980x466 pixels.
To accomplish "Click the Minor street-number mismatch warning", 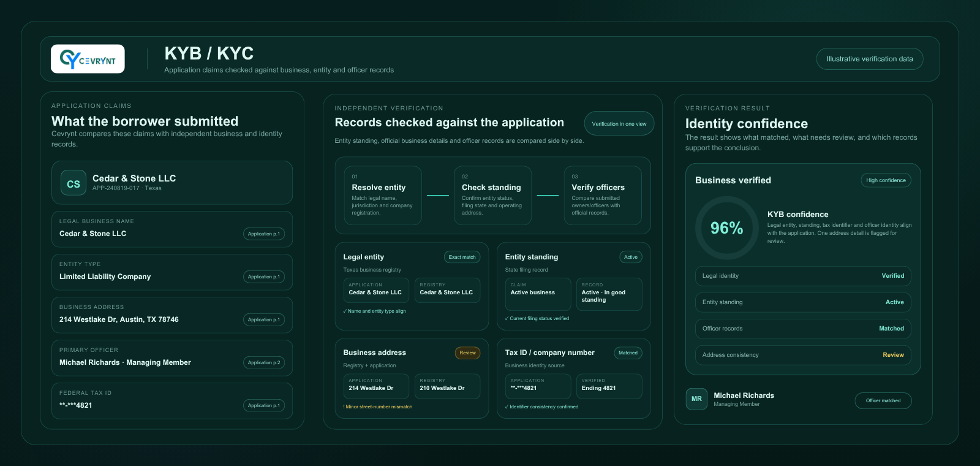I will (x=378, y=407).
